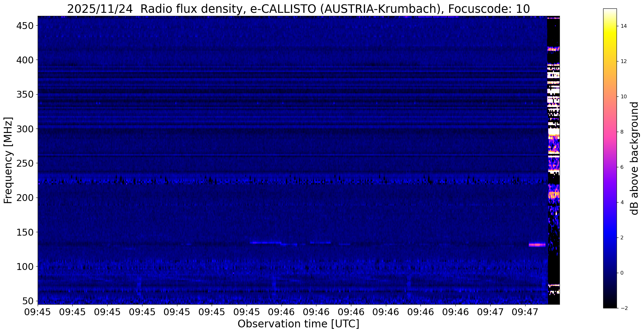The height and width of the screenshot is (333, 644).
Task: Select the 400 frequency tick label
Action: [x=25, y=60]
